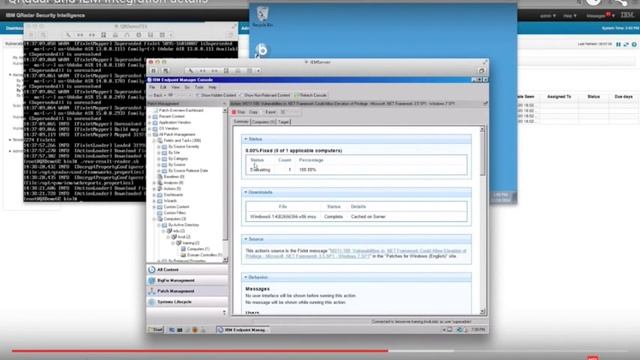The height and width of the screenshot is (360, 640).
Task: Click the Export action button
Action: (x=270, y=112)
